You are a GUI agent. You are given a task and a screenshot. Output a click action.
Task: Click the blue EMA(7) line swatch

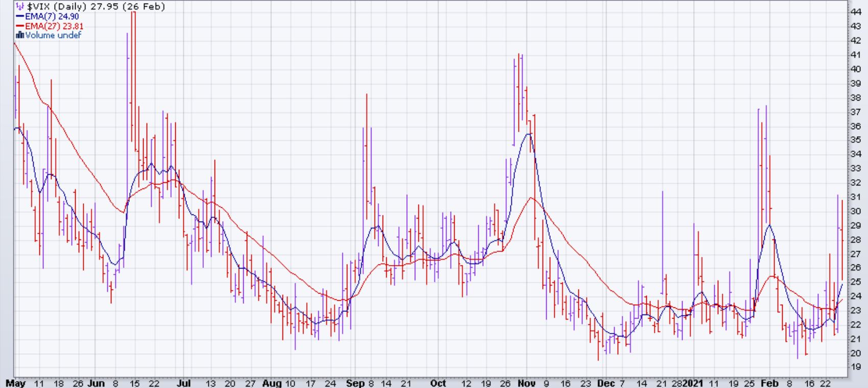20,17
